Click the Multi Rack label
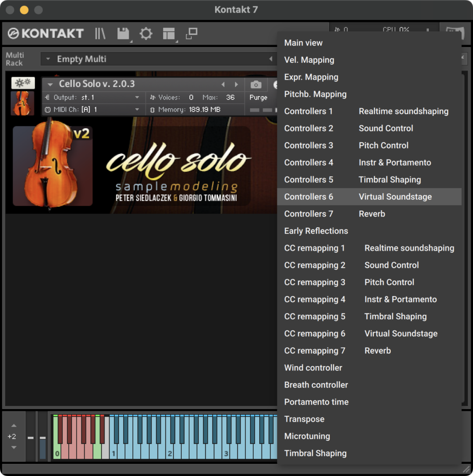Screen dimensions: 473x476 (14, 59)
